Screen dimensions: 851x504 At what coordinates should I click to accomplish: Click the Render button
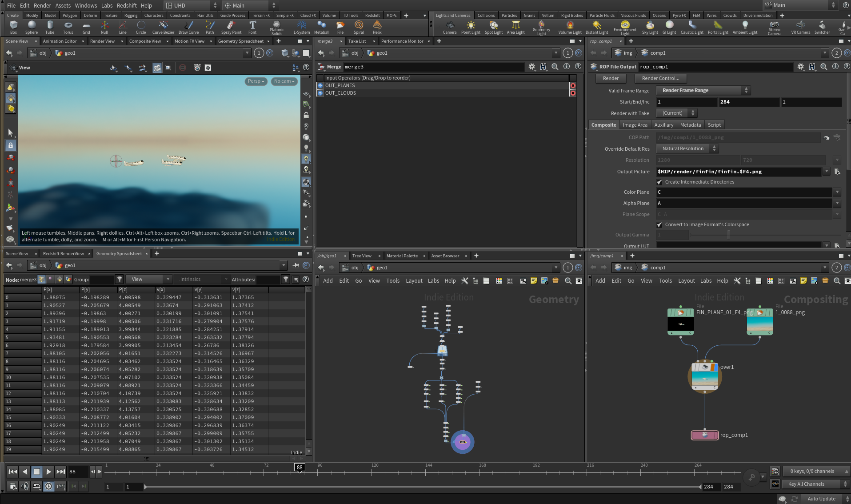pos(611,78)
